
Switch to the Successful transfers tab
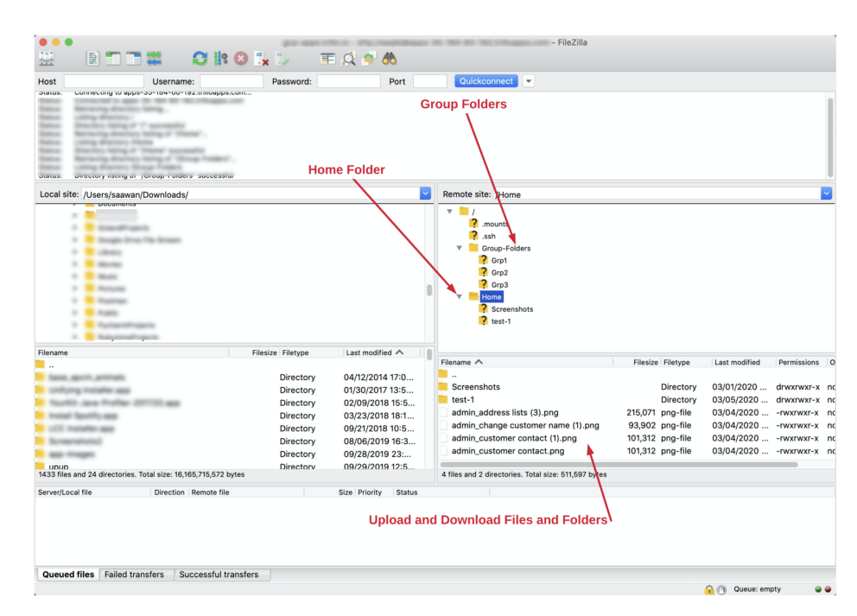(x=219, y=575)
